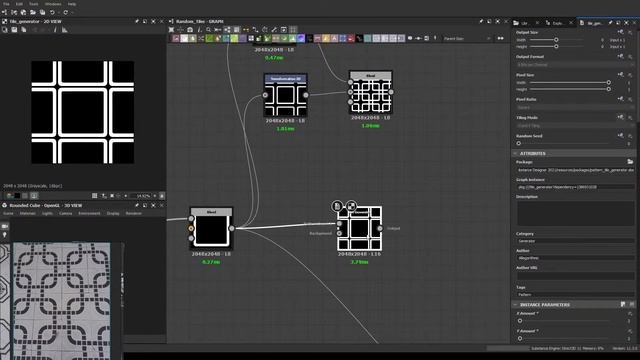Select the tile generator node near Output label
The height and width of the screenshot is (360, 640).
coord(359,229)
